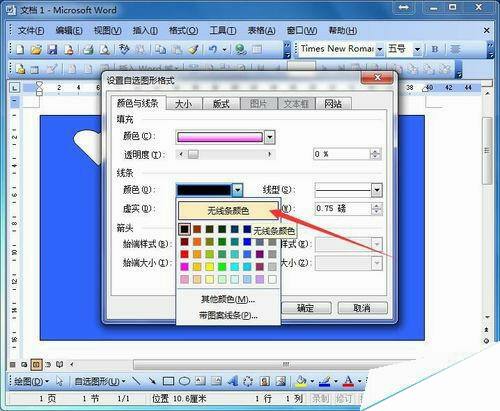Click the transparency percentage spinner

pyautogui.click(x=375, y=154)
